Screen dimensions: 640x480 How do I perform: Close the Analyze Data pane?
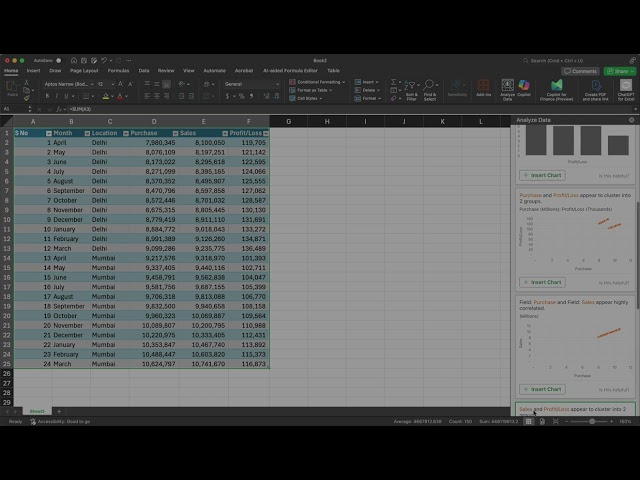[x=631, y=120]
